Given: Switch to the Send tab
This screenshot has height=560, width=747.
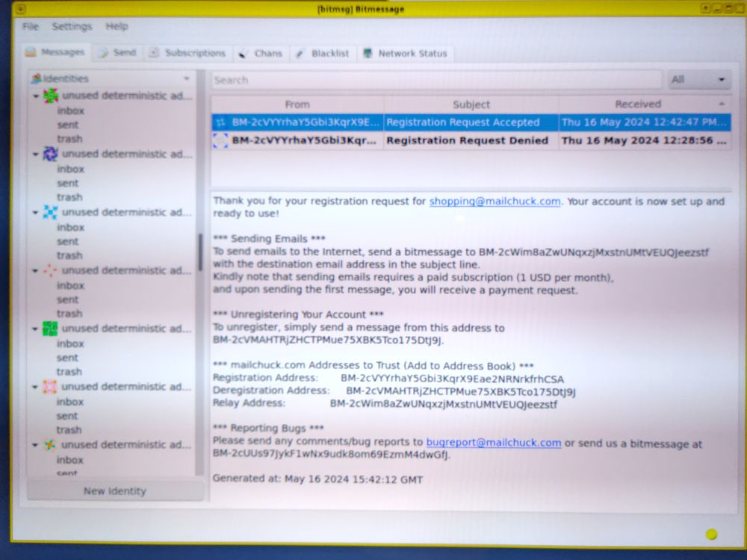Looking at the screenshot, I should click(118, 53).
